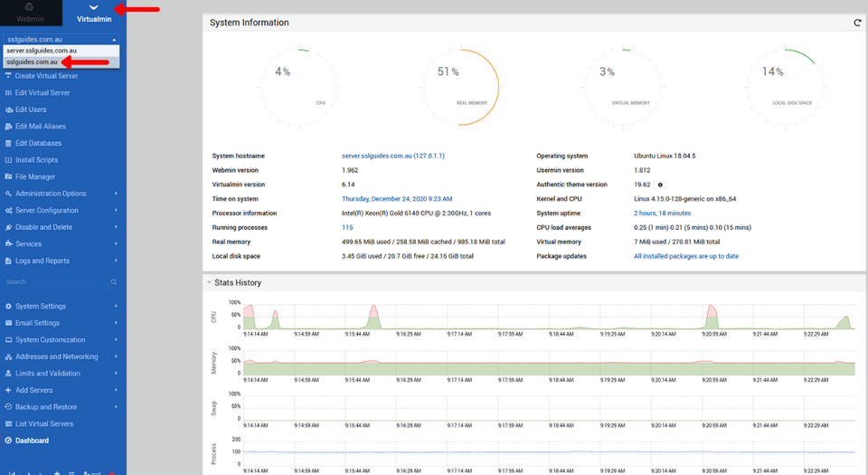Click the refresh icon in System Information
This screenshot has width=868, height=475.
(857, 23)
